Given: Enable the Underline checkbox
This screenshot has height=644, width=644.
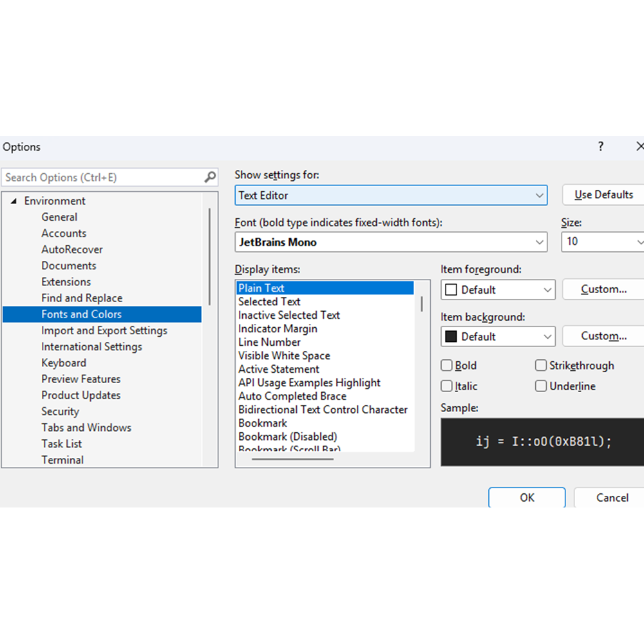Looking at the screenshot, I should pyautogui.click(x=541, y=386).
